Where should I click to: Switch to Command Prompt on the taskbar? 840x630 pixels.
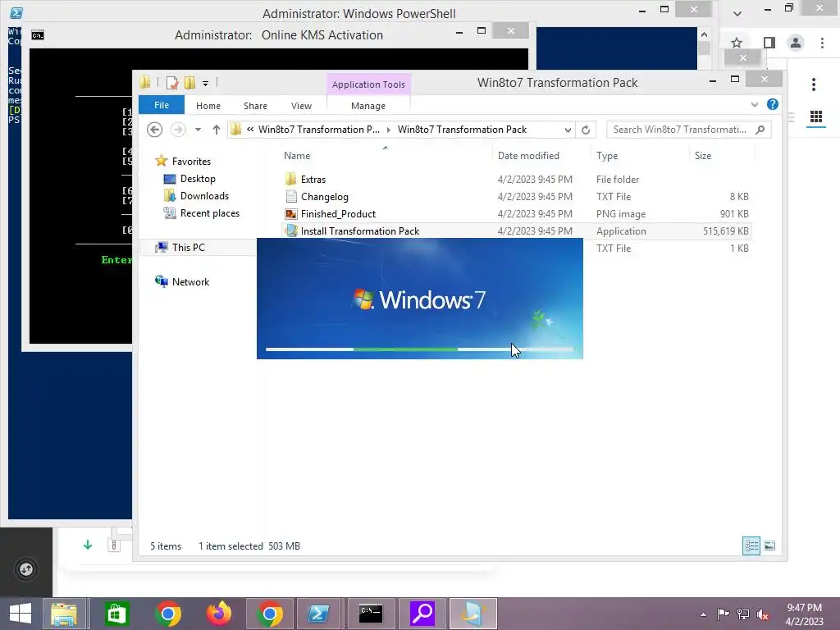tap(371, 614)
